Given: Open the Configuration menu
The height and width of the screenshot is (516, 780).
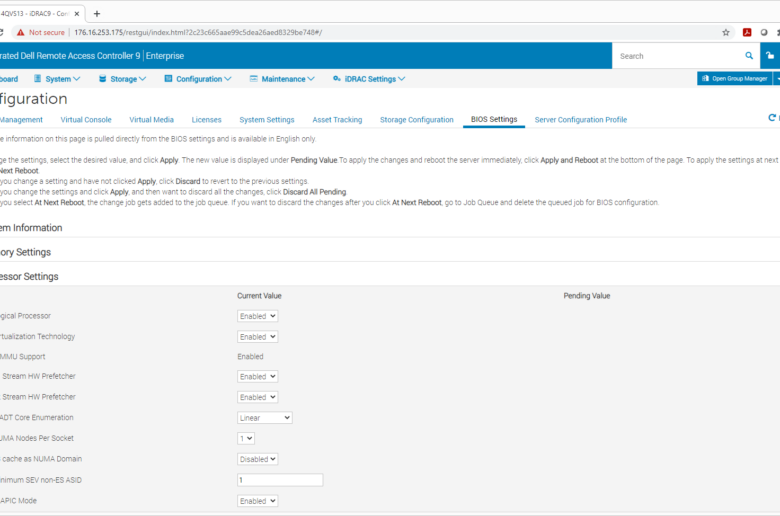Looking at the screenshot, I should point(198,79).
